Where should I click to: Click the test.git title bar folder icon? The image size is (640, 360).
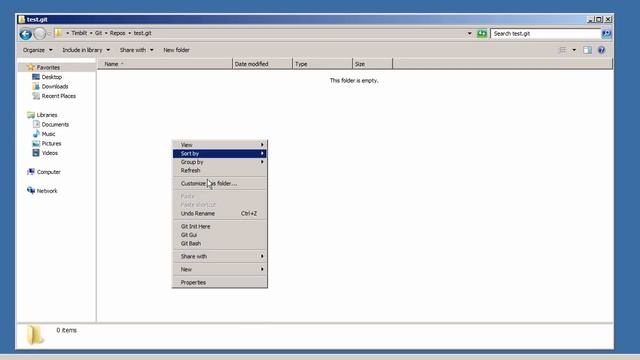coord(22,19)
